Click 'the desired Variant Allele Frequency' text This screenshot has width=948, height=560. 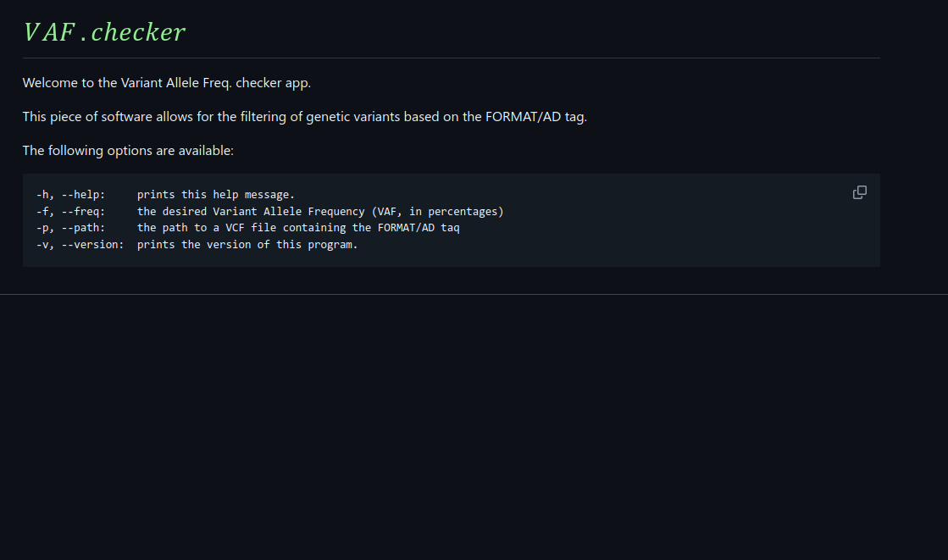coord(251,212)
